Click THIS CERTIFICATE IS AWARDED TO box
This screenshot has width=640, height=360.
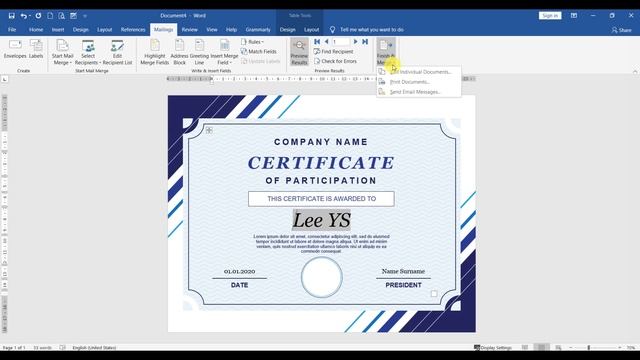[321, 199]
